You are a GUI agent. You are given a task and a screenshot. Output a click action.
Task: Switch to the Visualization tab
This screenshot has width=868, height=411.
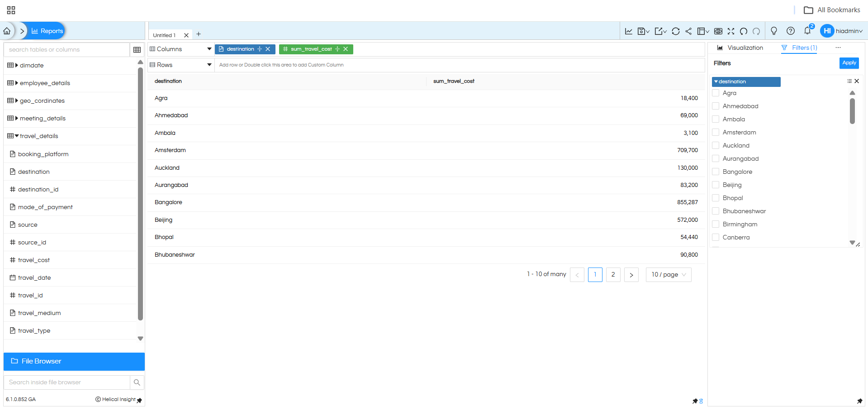(x=740, y=48)
